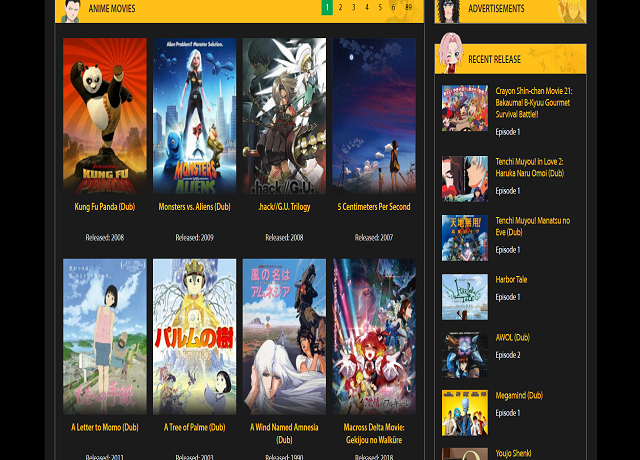
Task: Open the A Tree of Palme poster
Action: [x=195, y=337]
